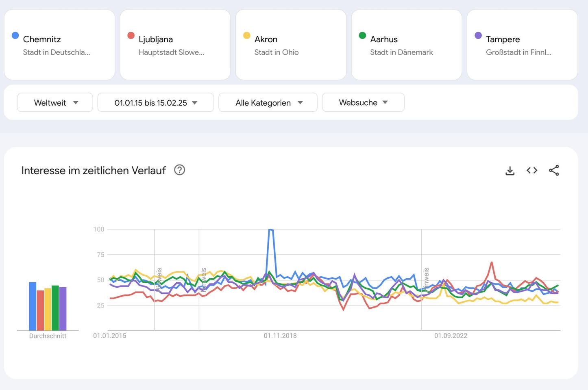Select the Chemnitz search term card
Image resolution: width=588 pixels, height=390 pixels.
(59, 45)
